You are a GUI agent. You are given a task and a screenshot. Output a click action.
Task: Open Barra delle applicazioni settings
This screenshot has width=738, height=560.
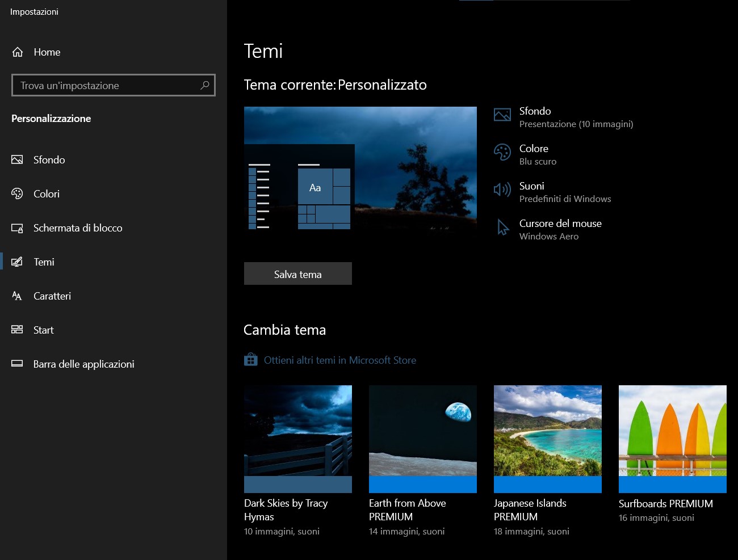point(114,364)
